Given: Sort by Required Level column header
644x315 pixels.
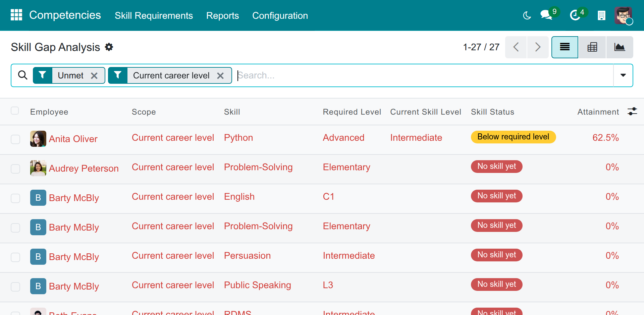Looking at the screenshot, I should click(352, 112).
